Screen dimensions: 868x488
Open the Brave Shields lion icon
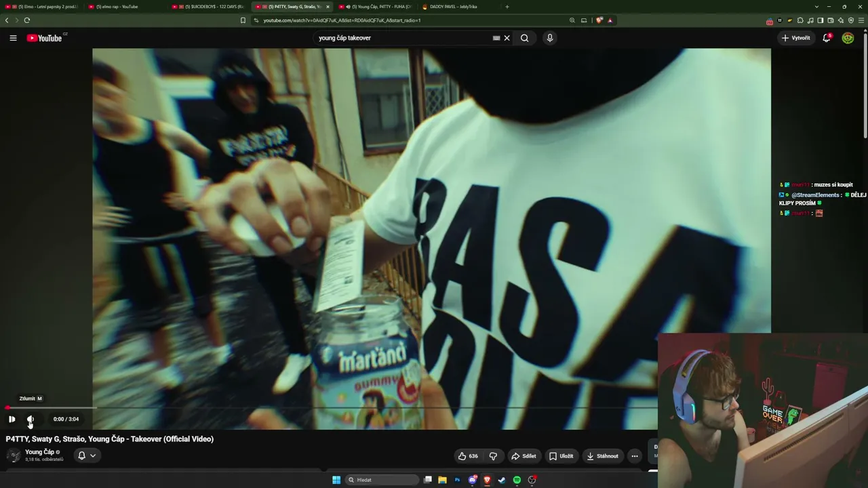click(x=599, y=20)
